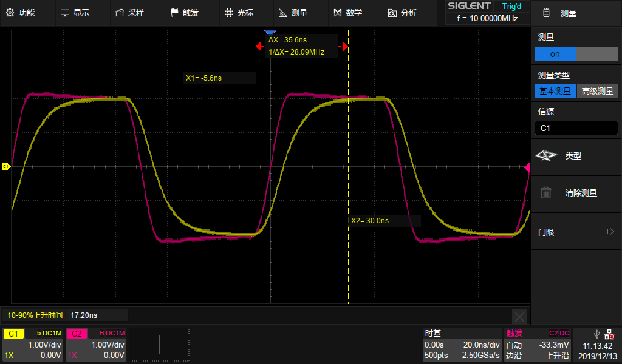Click the network disconnected status icon

coord(609,335)
